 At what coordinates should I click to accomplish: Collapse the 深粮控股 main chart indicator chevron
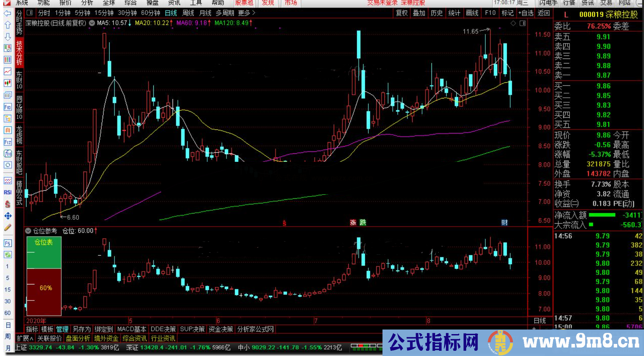[x=92, y=23]
